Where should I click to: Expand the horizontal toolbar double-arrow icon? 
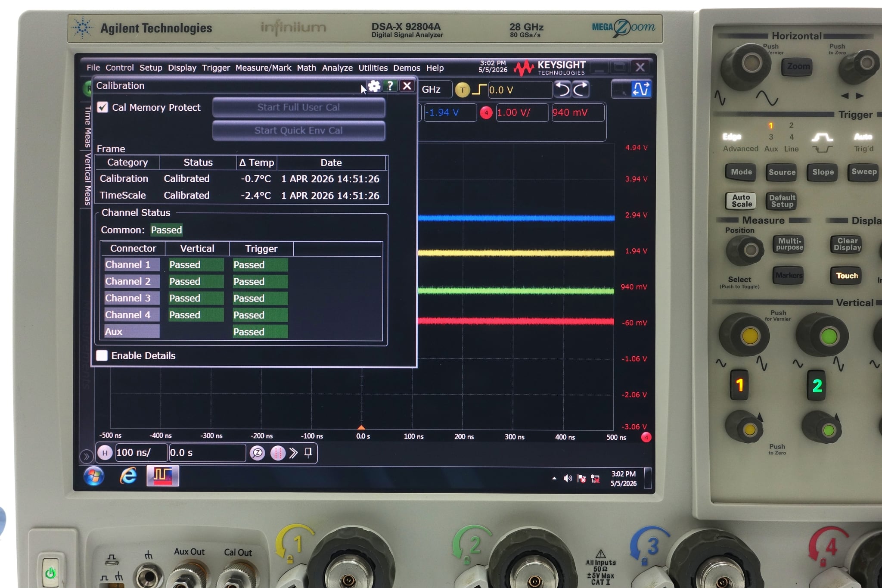[294, 453]
